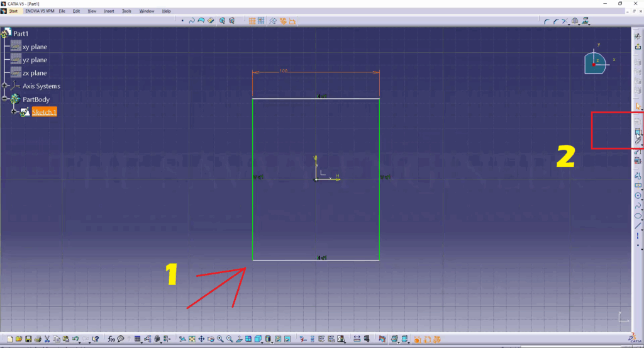Toggle the sketcher Grid display
The height and width of the screenshot is (348, 644).
(x=252, y=21)
